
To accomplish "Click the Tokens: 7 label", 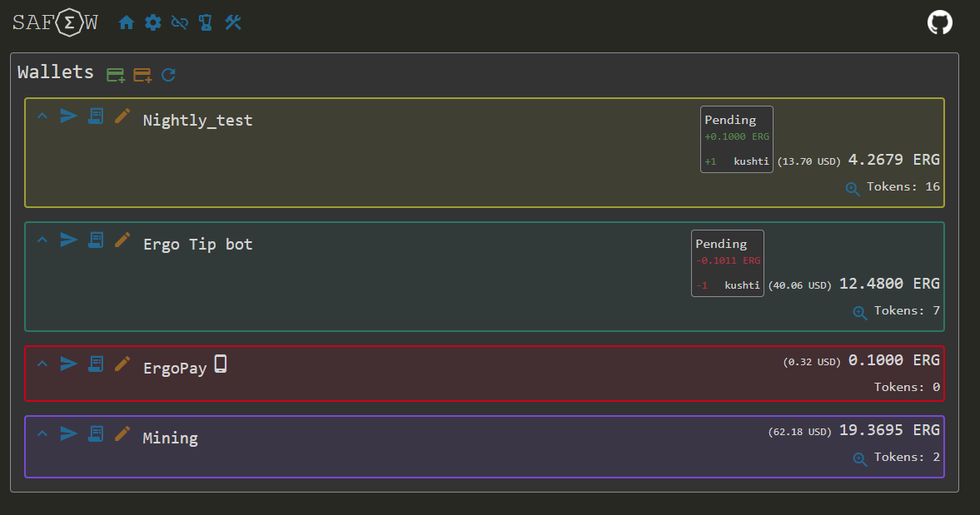I will click(907, 310).
